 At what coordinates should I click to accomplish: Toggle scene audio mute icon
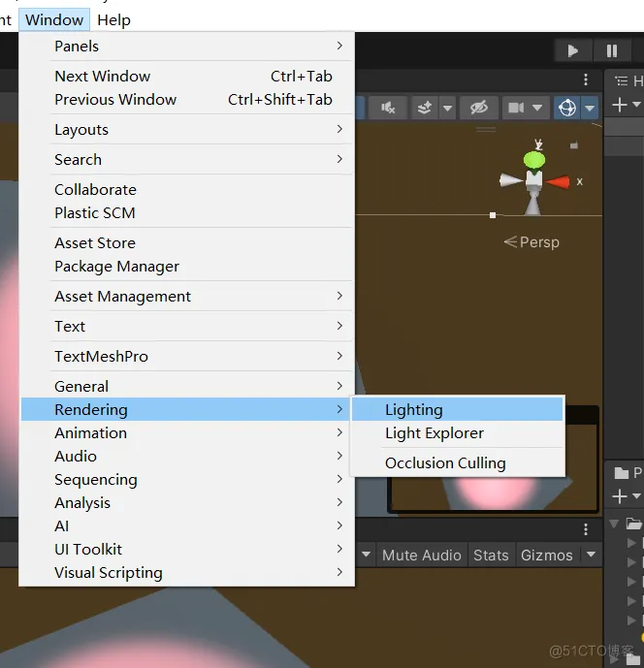(x=387, y=108)
